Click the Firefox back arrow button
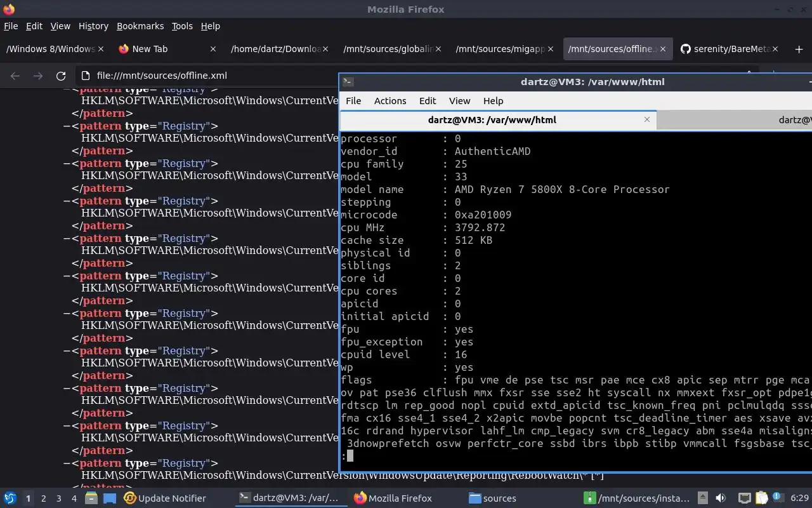Screen dimensions: 812x508 [x=15, y=76]
